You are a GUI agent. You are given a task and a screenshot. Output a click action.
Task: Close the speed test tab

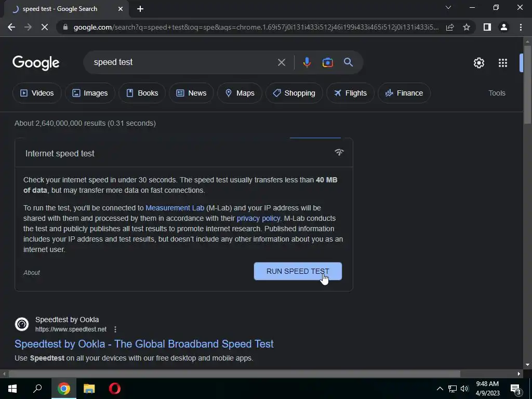(121, 9)
